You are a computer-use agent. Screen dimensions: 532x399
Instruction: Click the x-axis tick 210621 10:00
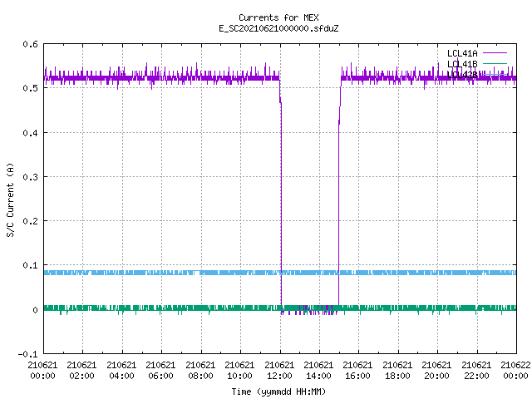point(239,370)
